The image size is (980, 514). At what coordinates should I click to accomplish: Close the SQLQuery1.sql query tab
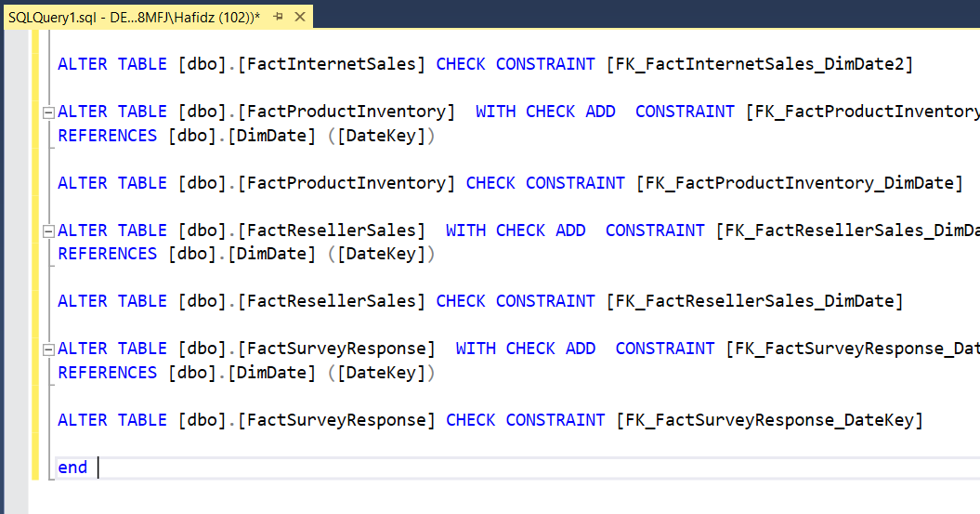click(298, 17)
